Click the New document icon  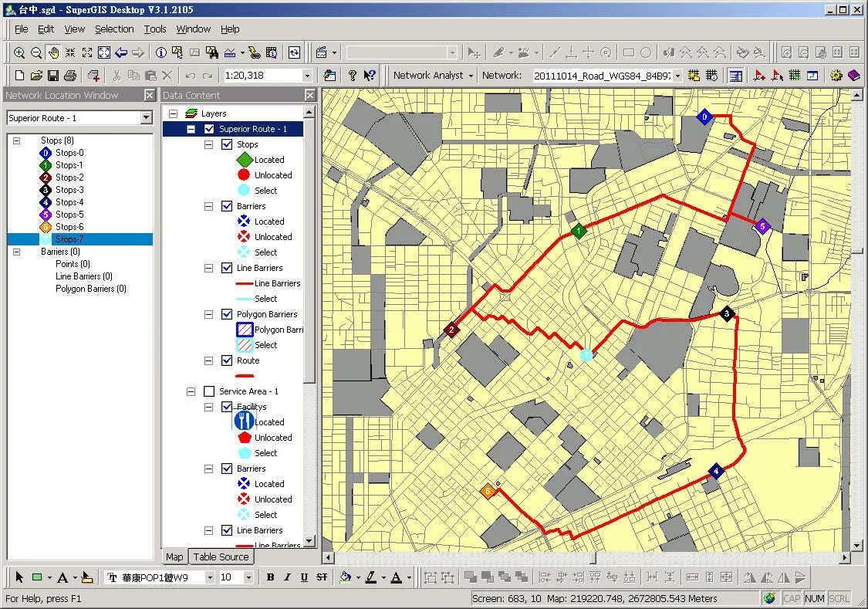[x=19, y=76]
